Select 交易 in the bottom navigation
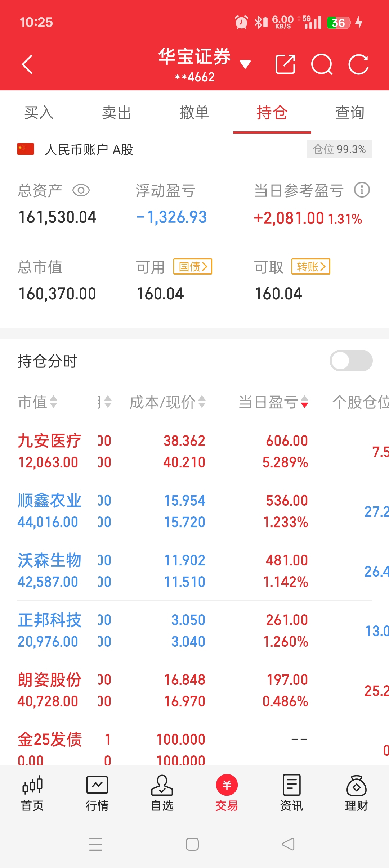 [227, 793]
